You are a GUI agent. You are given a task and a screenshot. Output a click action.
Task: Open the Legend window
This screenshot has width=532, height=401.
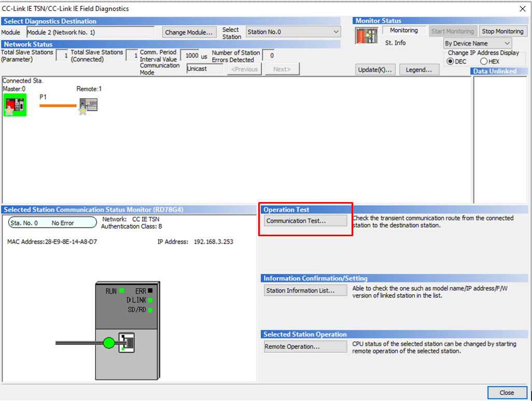[x=419, y=70]
